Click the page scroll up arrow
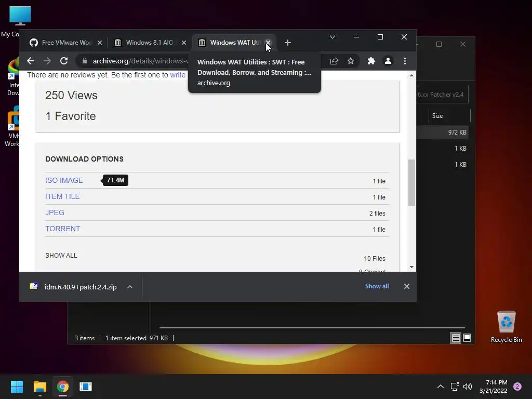Viewport: 532px width, 399px height. 411,75
